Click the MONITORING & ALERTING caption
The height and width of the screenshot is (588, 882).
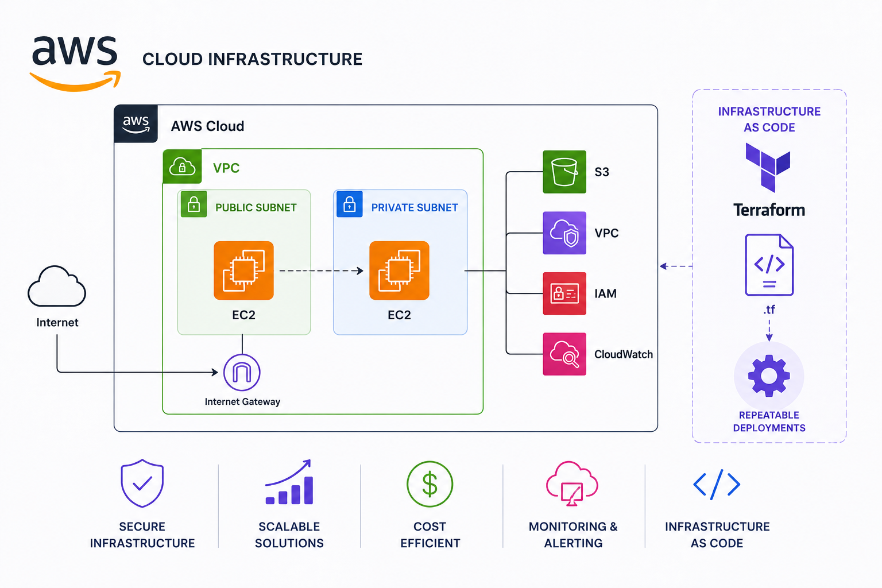573,535
